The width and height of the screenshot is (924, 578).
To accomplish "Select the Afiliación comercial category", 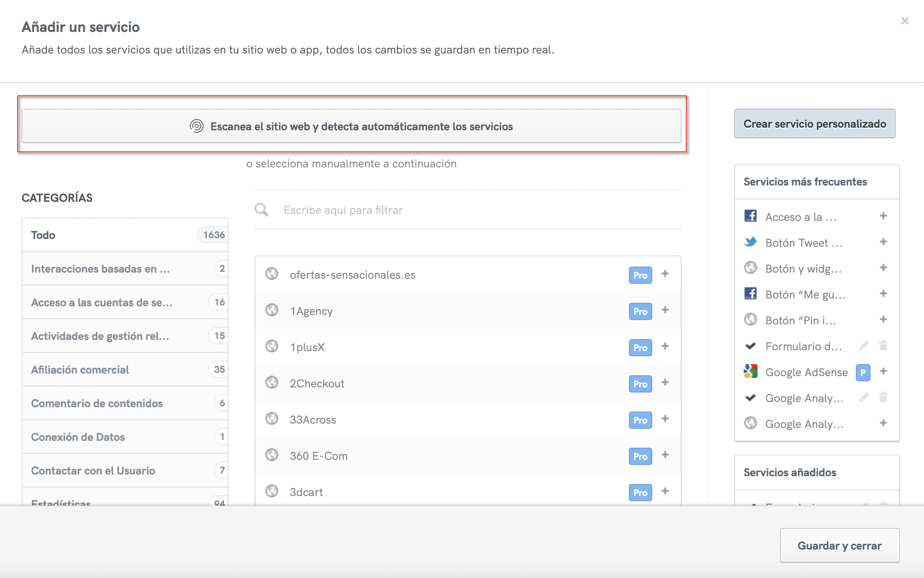I will 80,370.
